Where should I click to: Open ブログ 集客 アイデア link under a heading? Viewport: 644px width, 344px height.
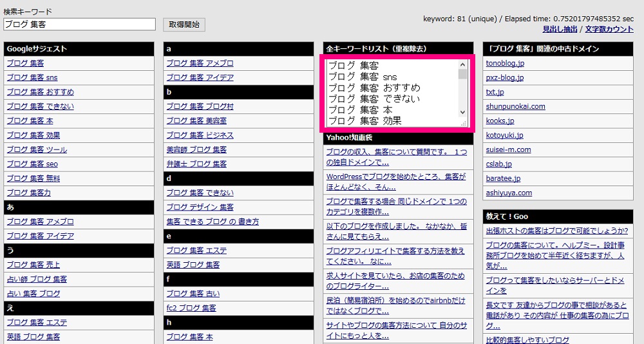(200, 78)
